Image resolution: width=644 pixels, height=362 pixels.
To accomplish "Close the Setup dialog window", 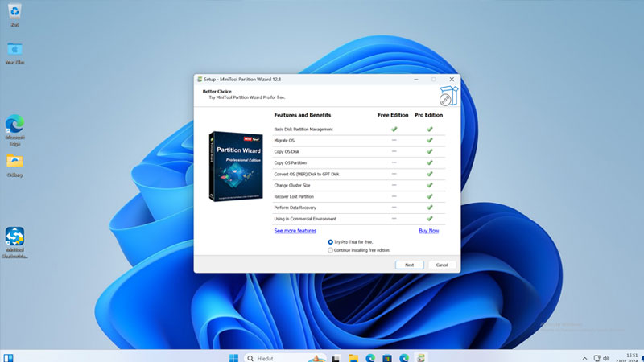I will coord(452,79).
